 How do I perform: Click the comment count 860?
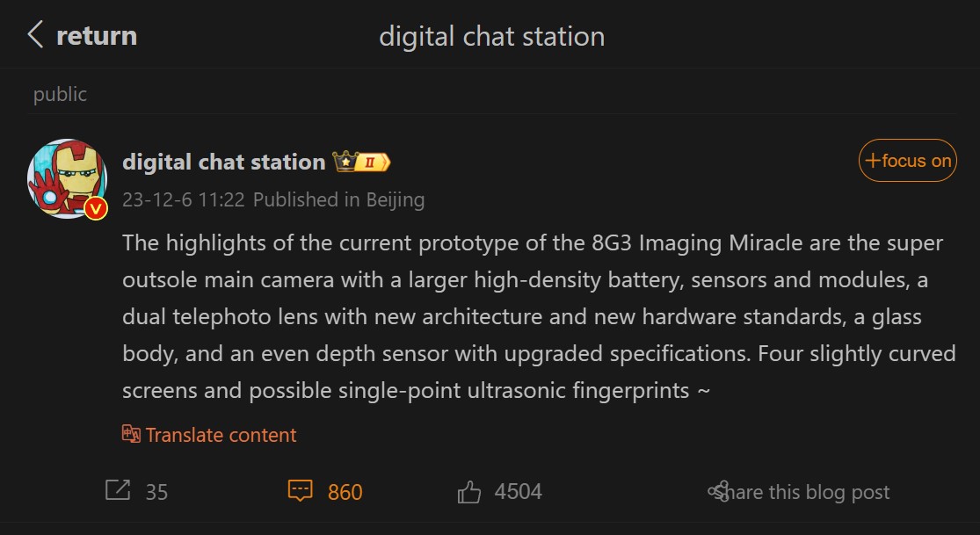point(345,492)
